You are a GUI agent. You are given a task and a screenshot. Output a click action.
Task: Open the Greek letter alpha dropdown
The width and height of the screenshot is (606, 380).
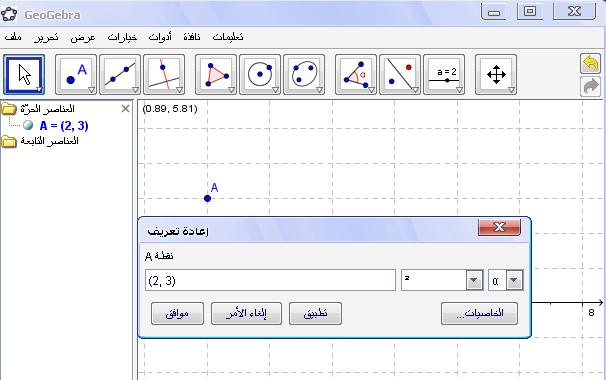514,280
